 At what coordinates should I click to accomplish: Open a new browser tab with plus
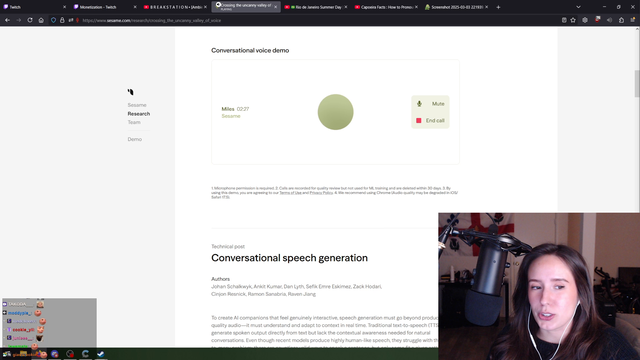(498, 7)
